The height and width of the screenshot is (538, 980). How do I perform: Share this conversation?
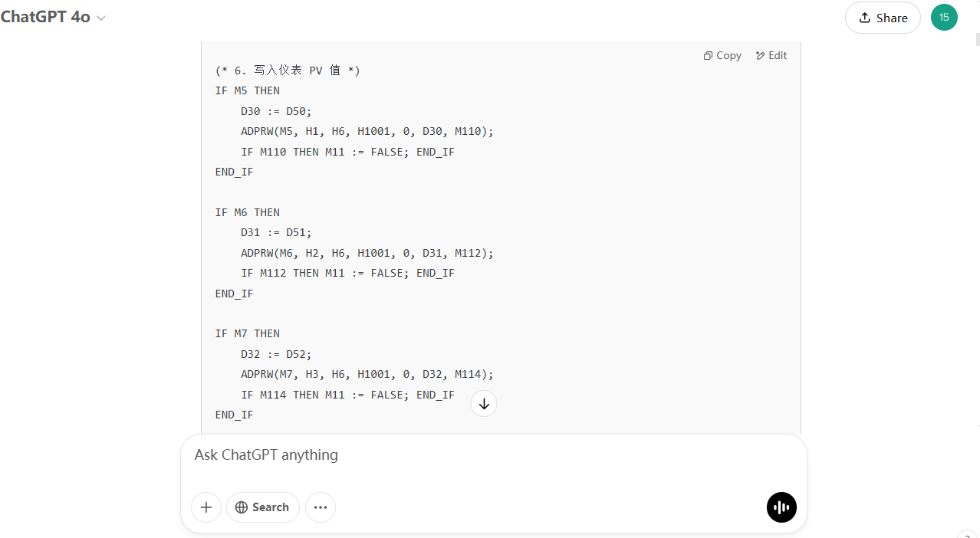[x=883, y=18]
